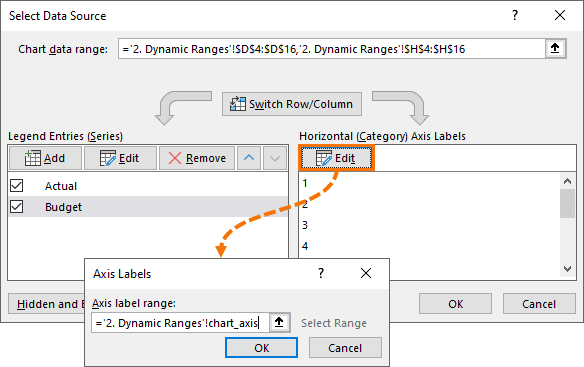Click inside the Chart data range field
Image resolution: width=584 pixels, height=367 pixels.
(331, 49)
